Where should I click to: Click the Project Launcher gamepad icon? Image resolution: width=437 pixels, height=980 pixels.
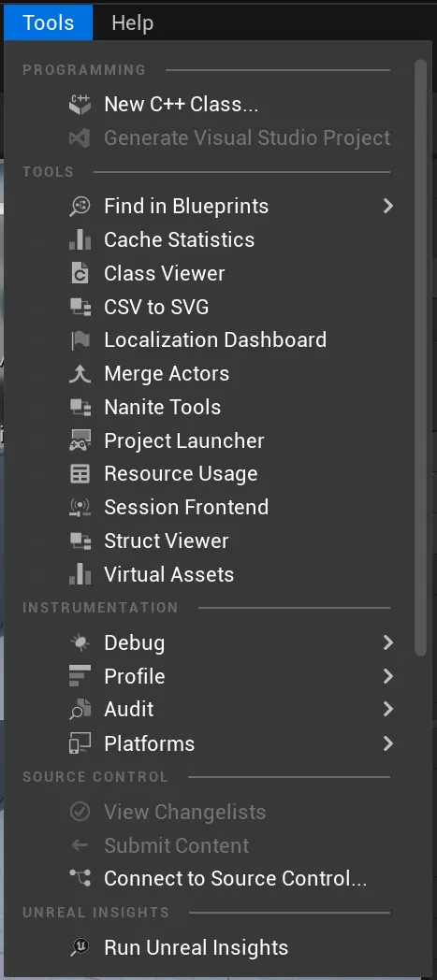pos(80,441)
